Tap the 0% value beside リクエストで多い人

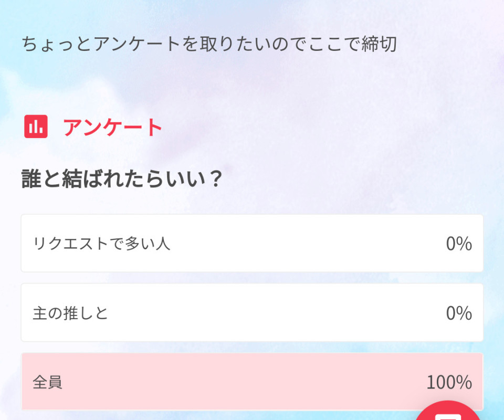coord(459,244)
